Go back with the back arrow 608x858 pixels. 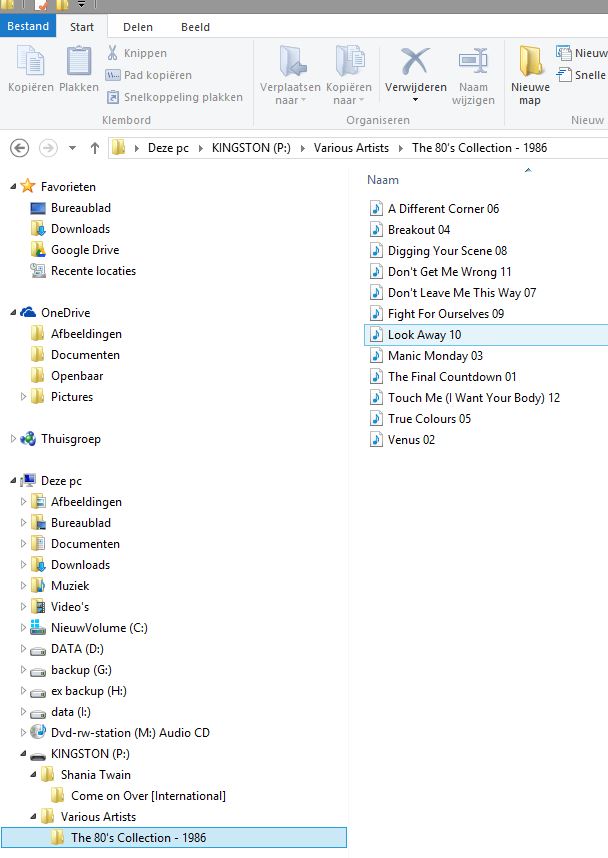pos(20,148)
